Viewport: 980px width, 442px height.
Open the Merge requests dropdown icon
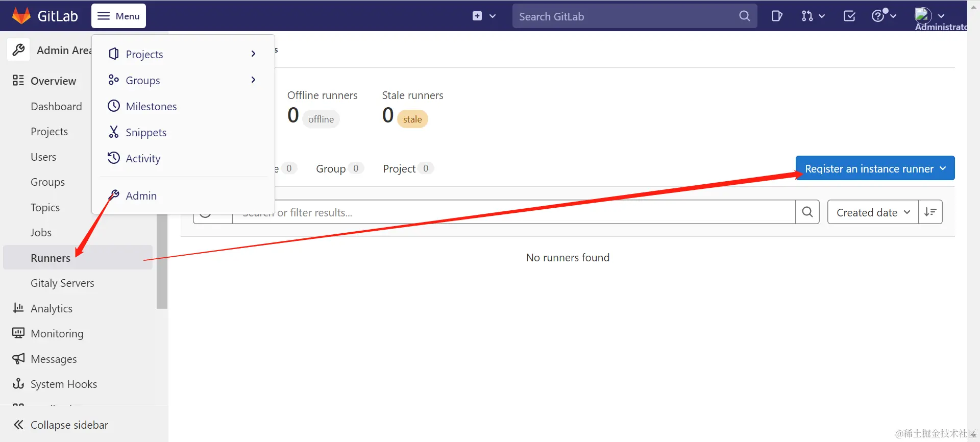point(813,16)
